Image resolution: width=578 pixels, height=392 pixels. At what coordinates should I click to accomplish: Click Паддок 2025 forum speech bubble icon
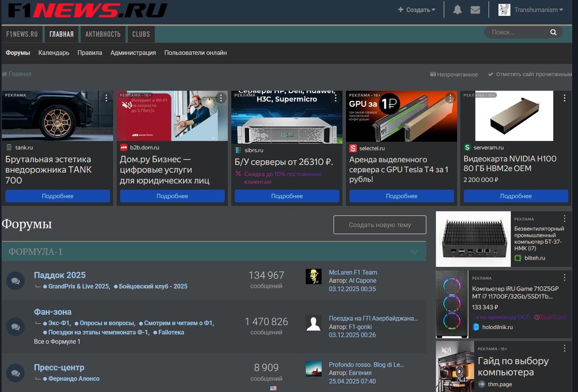click(x=15, y=281)
